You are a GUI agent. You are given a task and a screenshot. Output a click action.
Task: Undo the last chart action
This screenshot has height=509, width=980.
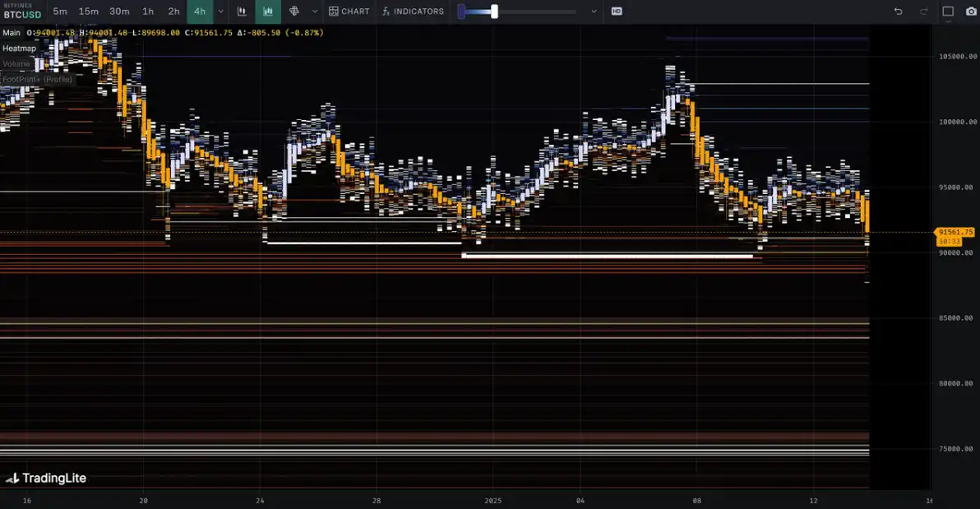click(x=899, y=12)
